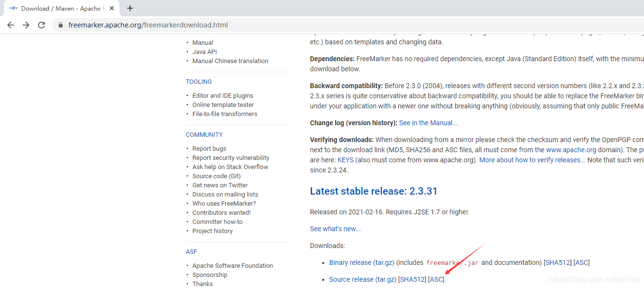This screenshot has height=288, width=644.
Task: Go back with the browser back arrow
Action: [x=11, y=25]
